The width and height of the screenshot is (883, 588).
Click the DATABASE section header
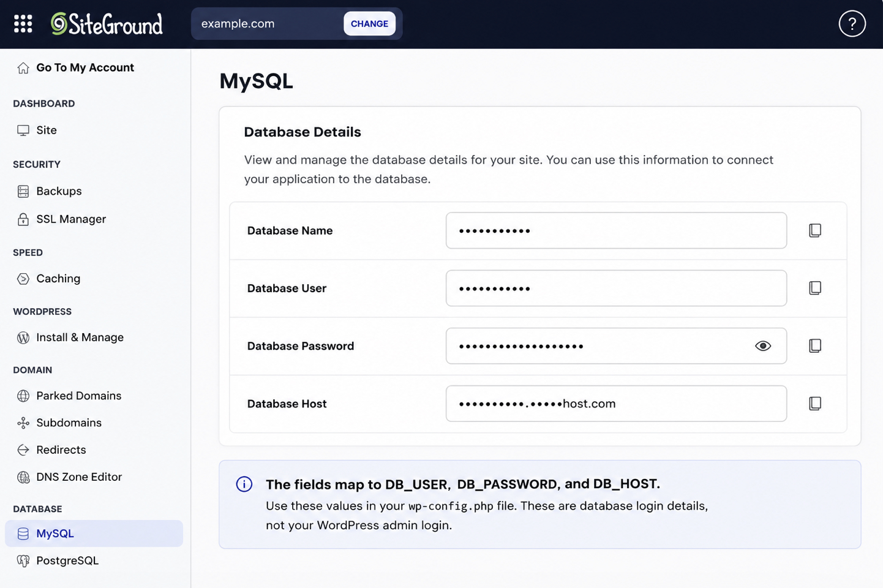pyautogui.click(x=37, y=509)
